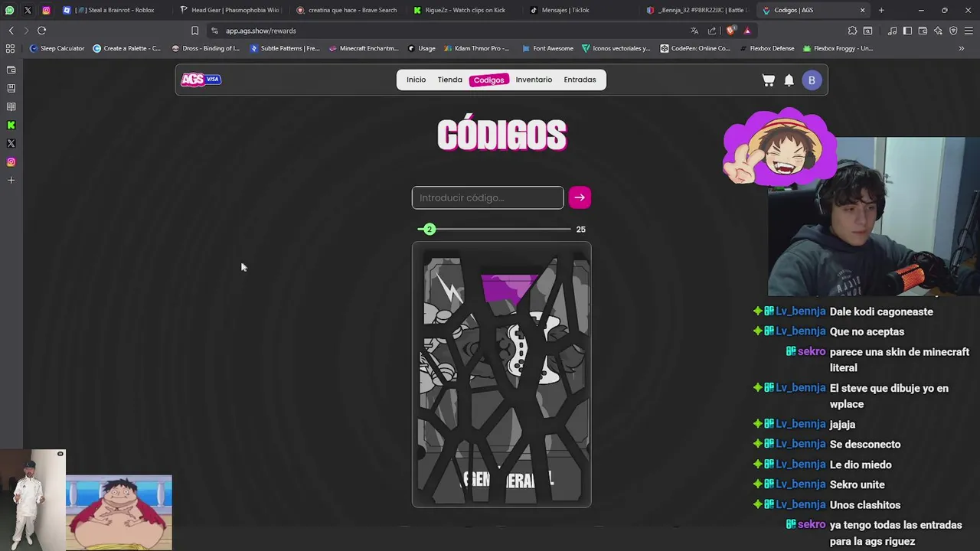The width and height of the screenshot is (980, 551).
Task: Open CodePen: Online Co... bookmark
Action: click(x=695, y=48)
